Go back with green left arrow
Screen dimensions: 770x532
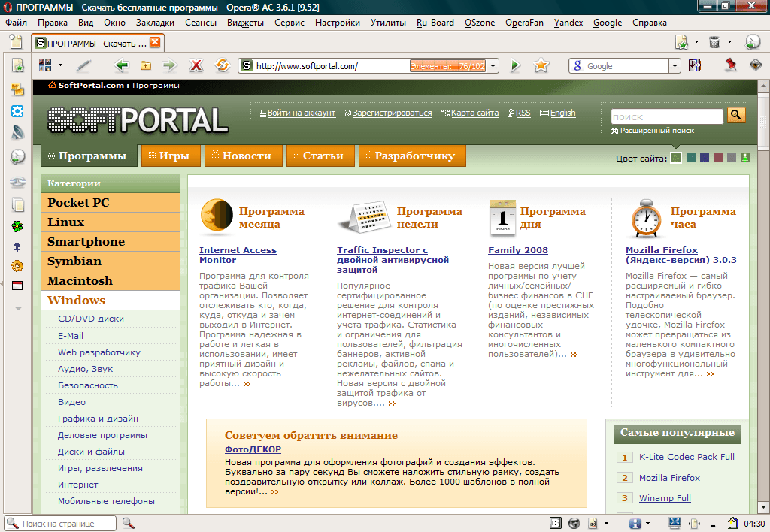coord(121,65)
